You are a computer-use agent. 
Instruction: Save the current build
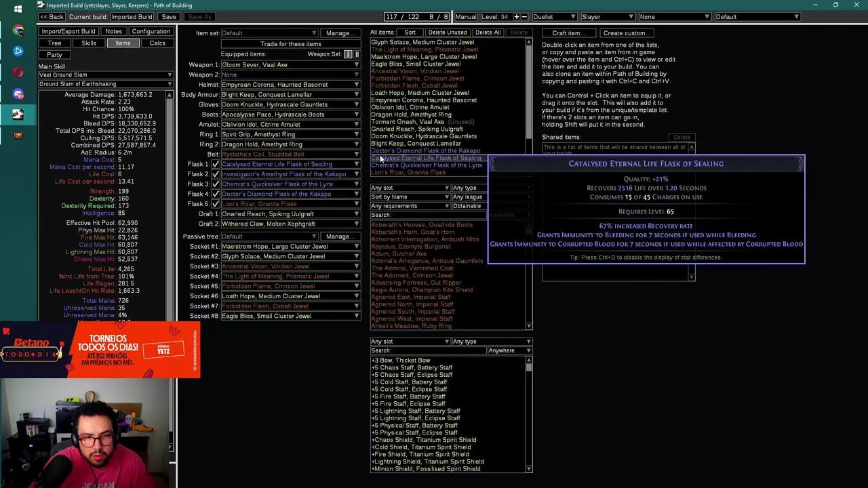point(169,16)
